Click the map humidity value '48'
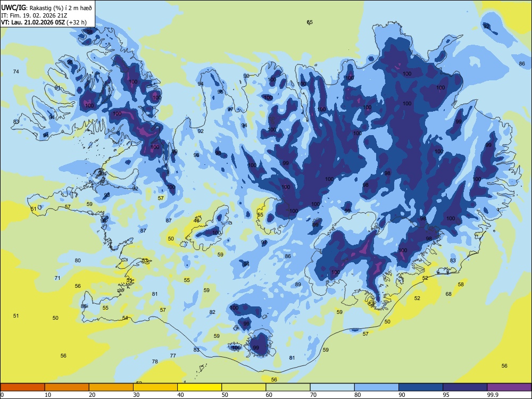The width and height of the screenshot is (532, 399). click(x=196, y=221)
